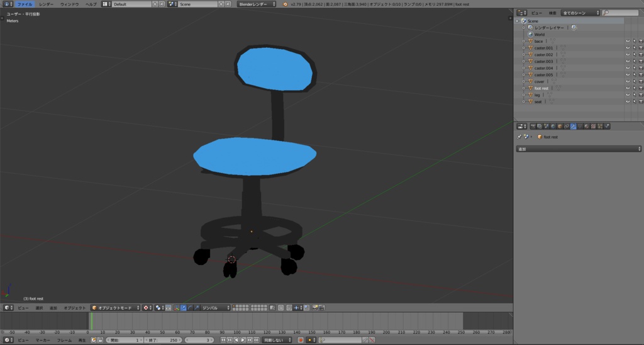Open the add modifier dropdown
This screenshot has height=345, width=644.
[x=579, y=149]
